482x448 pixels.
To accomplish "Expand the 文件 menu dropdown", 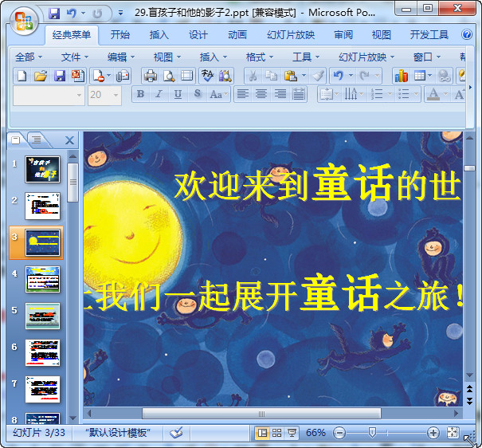I will 75,57.
